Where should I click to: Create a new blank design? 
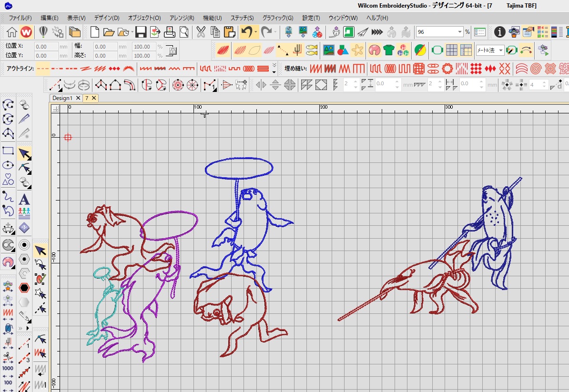tap(95, 32)
